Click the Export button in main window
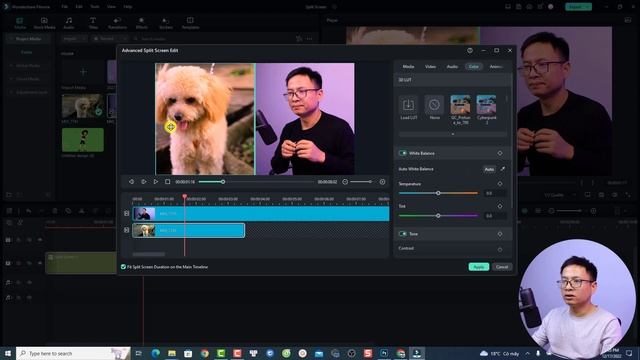Image resolution: width=640 pixels, height=360 pixels. (578, 7)
